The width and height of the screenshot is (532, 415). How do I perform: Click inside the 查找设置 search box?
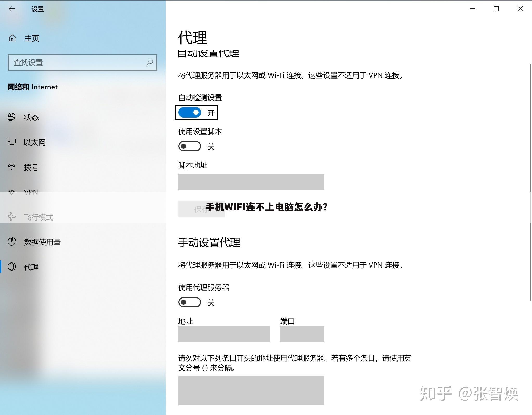[78, 63]
